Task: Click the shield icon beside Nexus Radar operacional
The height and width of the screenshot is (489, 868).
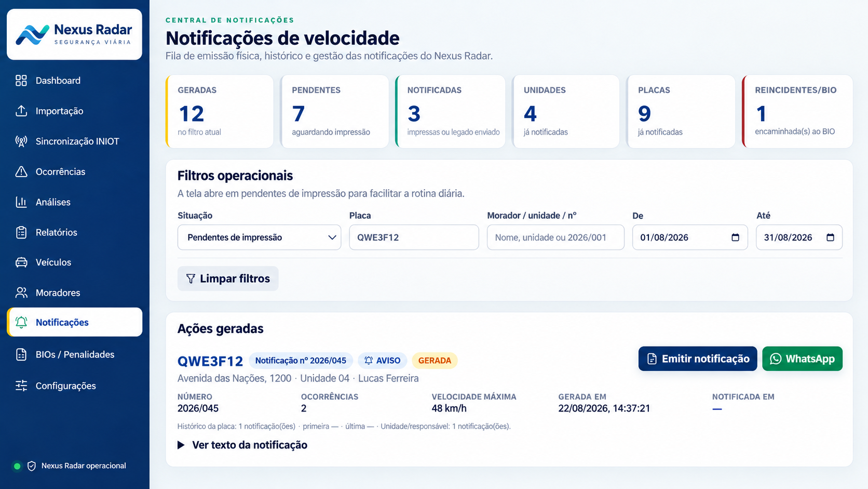Action: pos(32,466)
